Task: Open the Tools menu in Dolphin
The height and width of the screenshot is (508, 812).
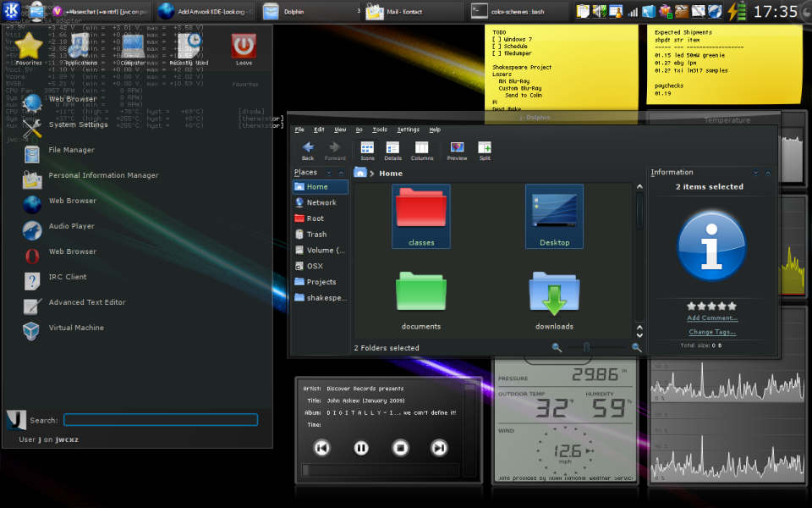Action: 378,130
